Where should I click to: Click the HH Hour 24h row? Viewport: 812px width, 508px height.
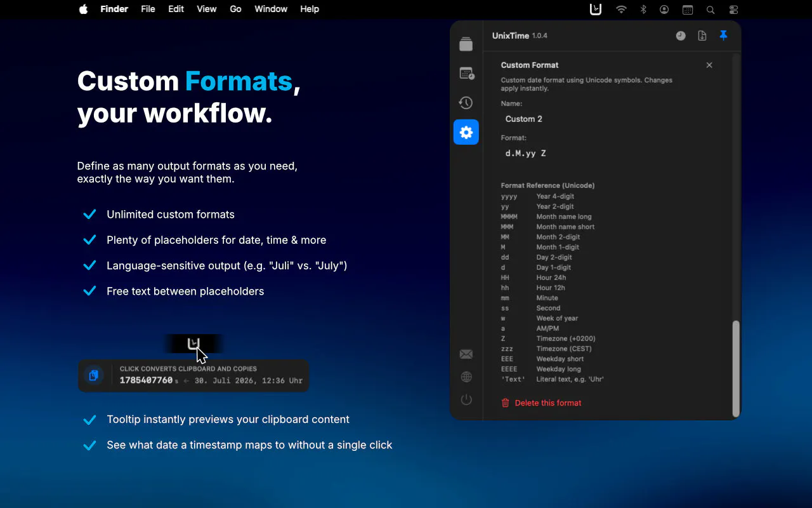(534, 277)
